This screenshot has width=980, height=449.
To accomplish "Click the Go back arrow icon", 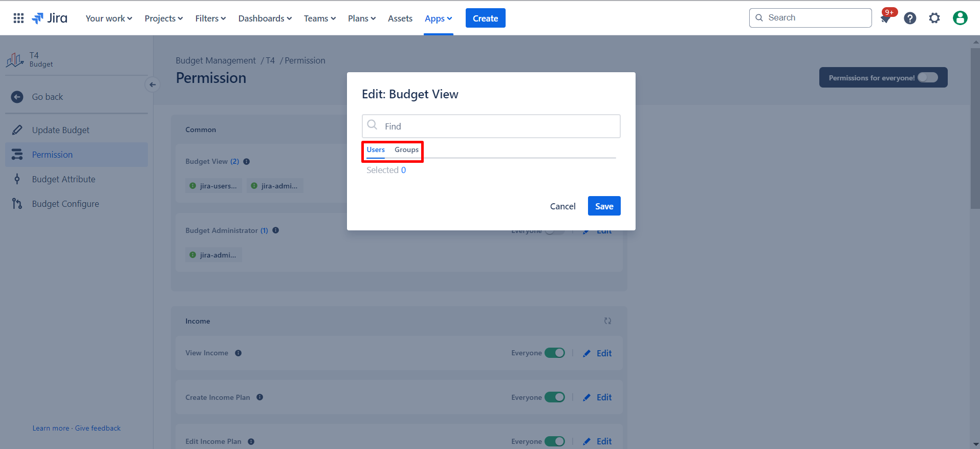I will pyautogui.click(x=17, y=97).
